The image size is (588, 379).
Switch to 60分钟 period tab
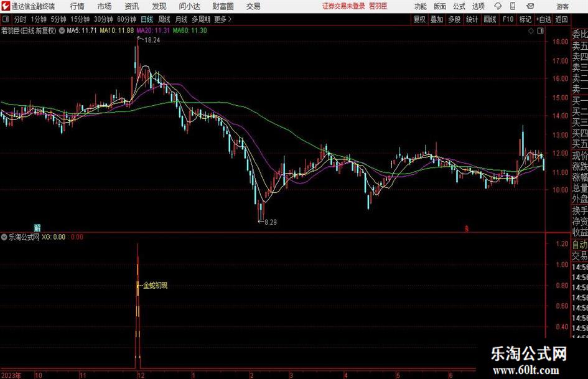(x=127, y=19)
